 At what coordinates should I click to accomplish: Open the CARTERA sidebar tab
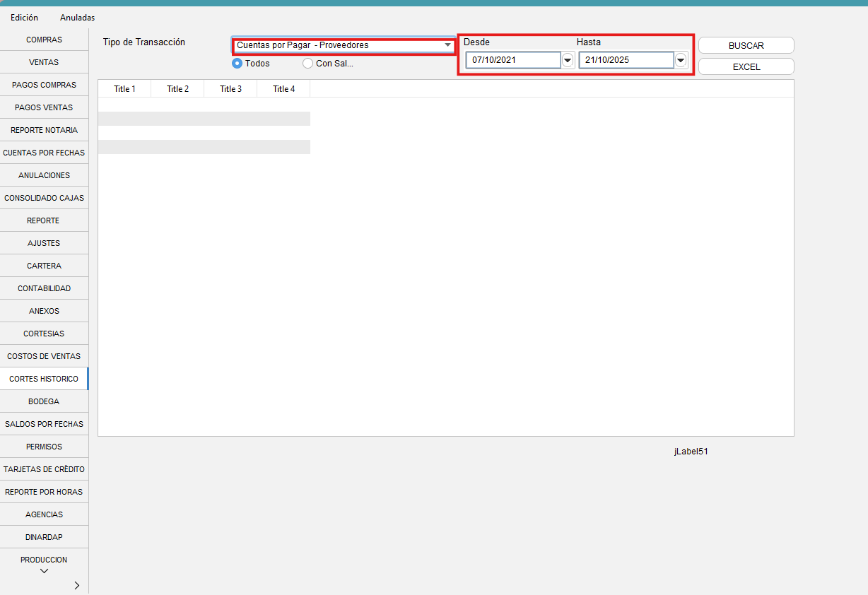point(44,266)
